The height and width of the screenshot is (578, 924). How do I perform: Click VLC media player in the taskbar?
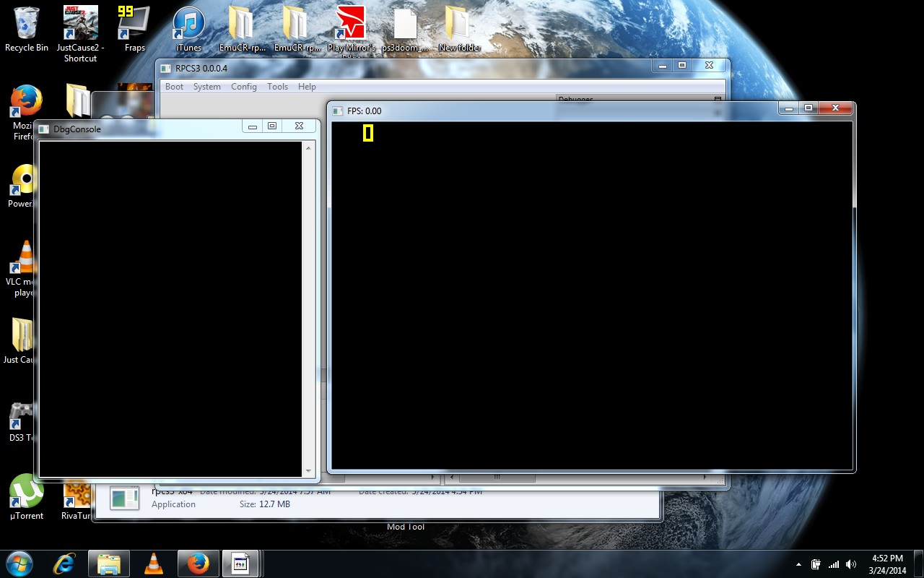pyautogui.click(x=153, y=564)
